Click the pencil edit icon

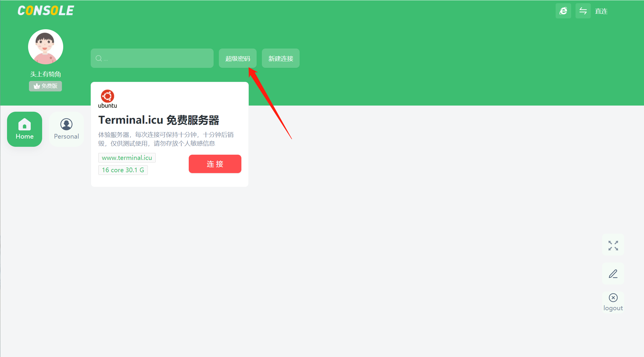pos(613,274)
